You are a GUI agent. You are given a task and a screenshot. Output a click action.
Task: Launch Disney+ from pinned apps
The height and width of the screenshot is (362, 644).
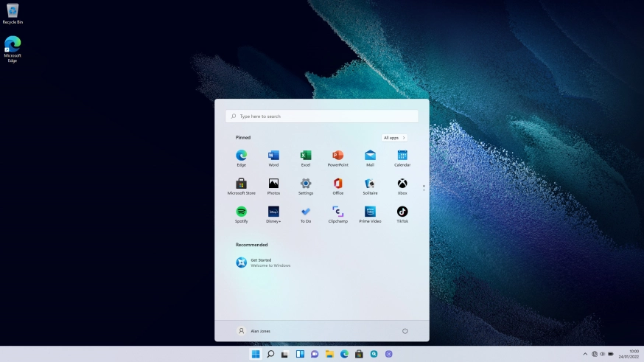pos(273,212)
